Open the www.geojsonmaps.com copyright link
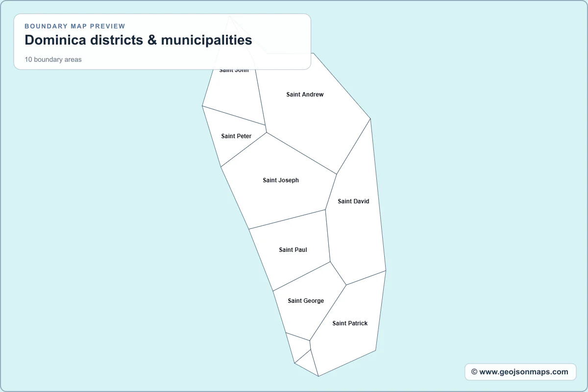This screenshot has width=588, height=392. coord(520,372)
